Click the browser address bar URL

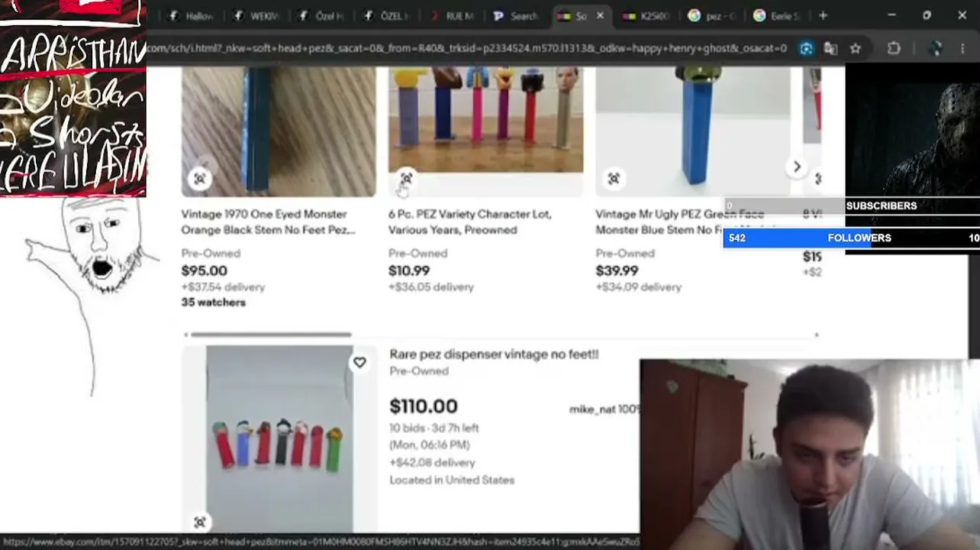[467, 49]
